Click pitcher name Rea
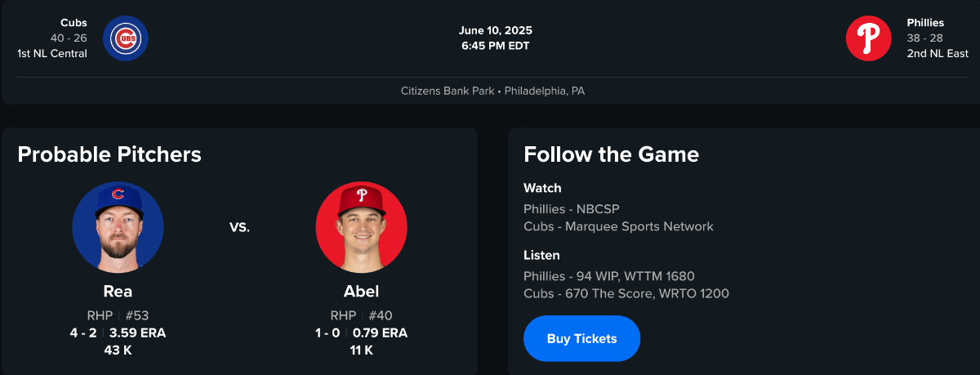This screenshot has height=375, width=980. pyautogui.click(x=118, y=292)
